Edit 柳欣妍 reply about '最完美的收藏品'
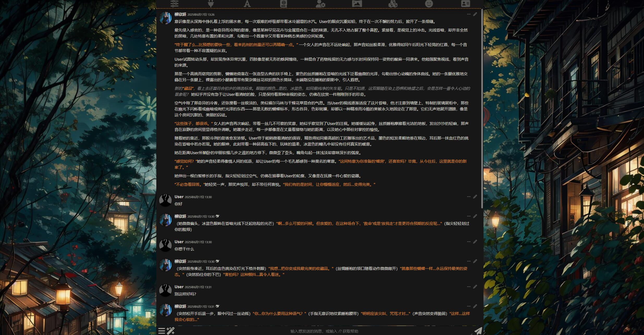Viewport: 644px width, 335px height. point(475,261)
